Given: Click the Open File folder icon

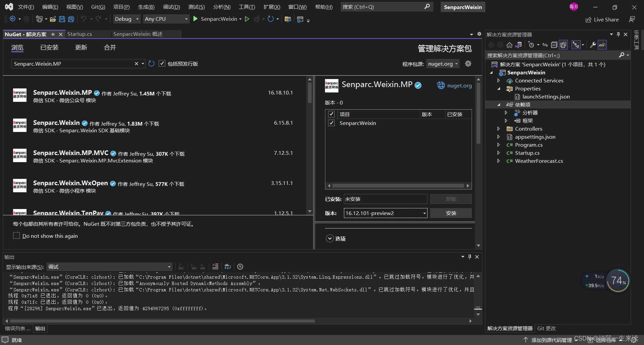Looking at the screenshot, I should (53, 19).
